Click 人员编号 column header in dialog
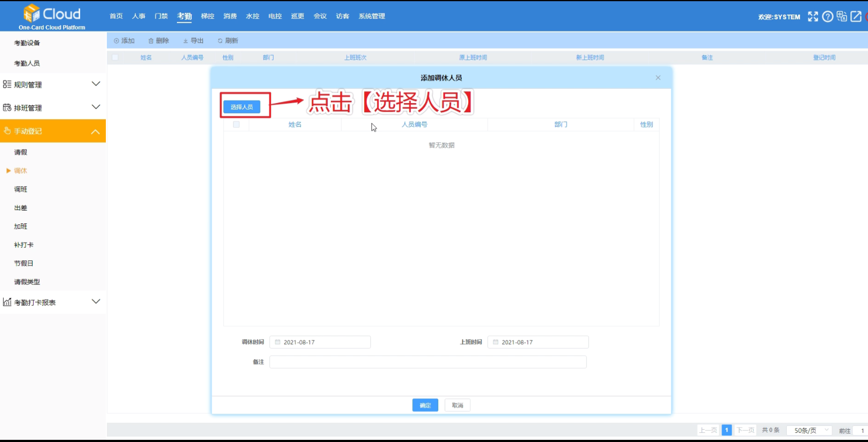 [x=415, y=125]
